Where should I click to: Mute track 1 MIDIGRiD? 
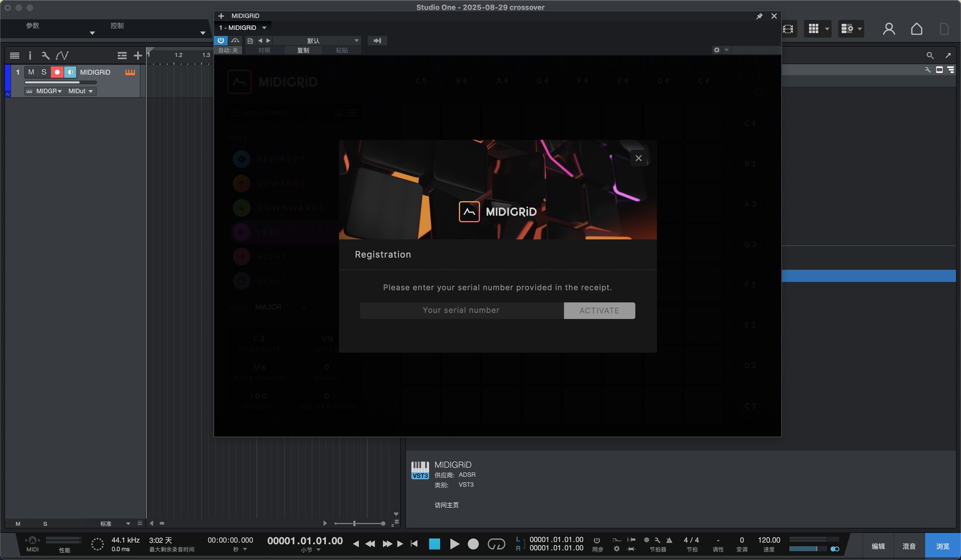[31, 72]
